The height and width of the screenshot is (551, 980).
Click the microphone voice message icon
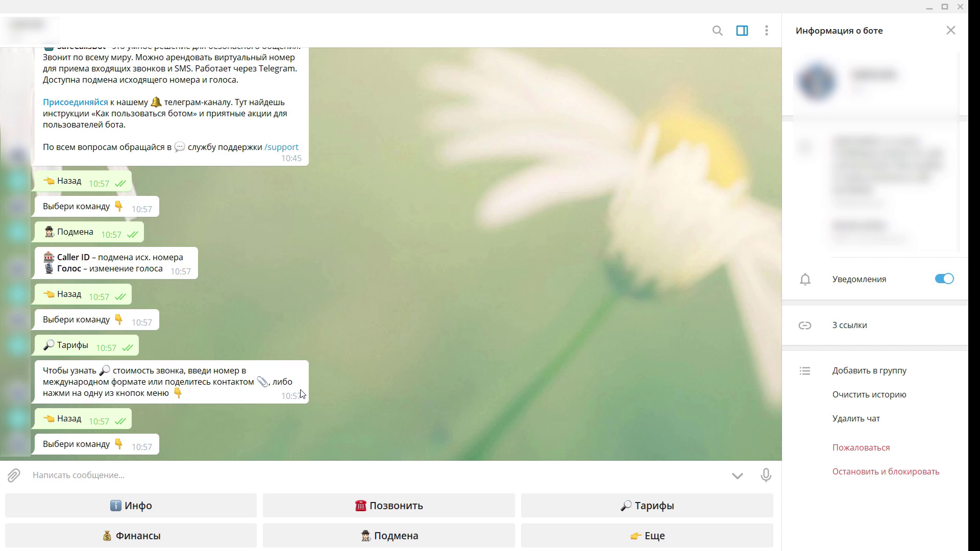pyautogui.click(x=766, y=475)
